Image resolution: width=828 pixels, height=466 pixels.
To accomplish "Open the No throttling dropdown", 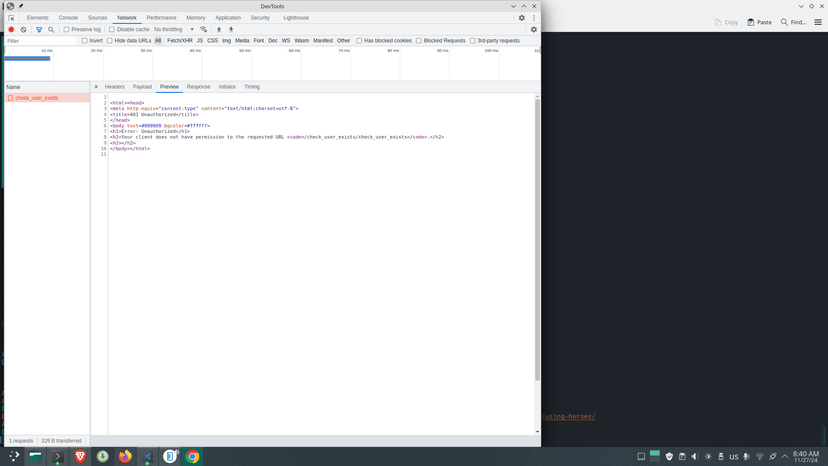I will (x=174, y=30).
